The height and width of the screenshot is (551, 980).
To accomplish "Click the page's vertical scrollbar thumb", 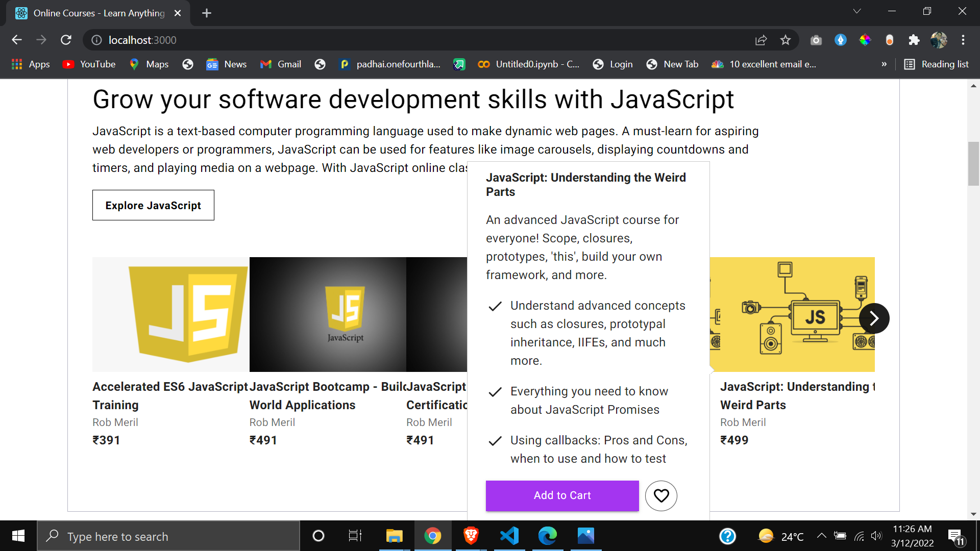I will tap(973, 163).
